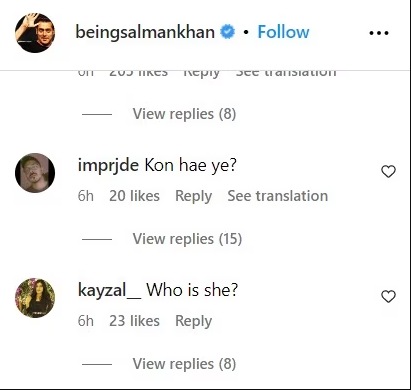Click the 6h timestamp on imprjde's comment
Image resolution: width=411 pixels, height=390 pixels.
86,196
